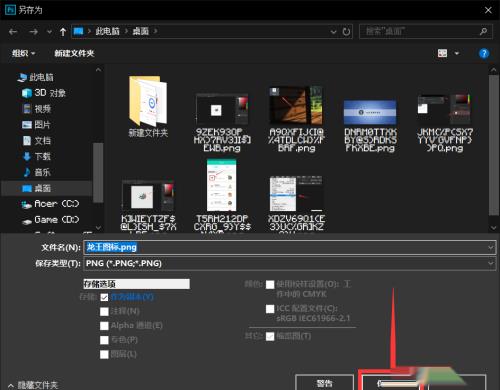500x390 pixels.
Task: Select 图片 in the sidebar
Action: click(36, 125)
